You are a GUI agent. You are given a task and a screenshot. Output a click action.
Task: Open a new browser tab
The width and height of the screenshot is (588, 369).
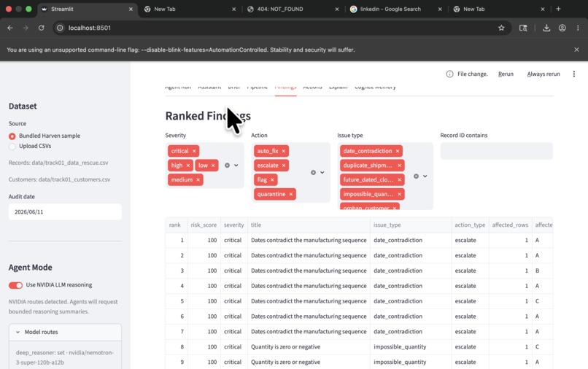click(558, 9)
